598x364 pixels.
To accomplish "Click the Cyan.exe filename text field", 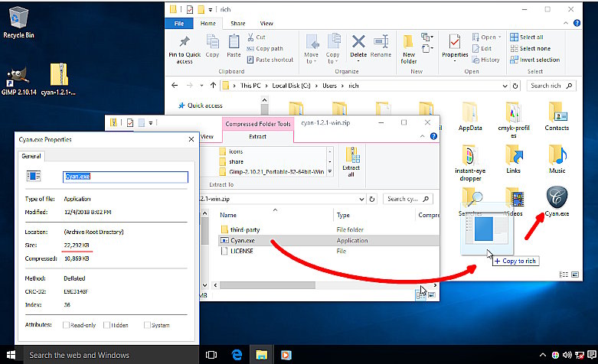I will [x=125, y=176].
